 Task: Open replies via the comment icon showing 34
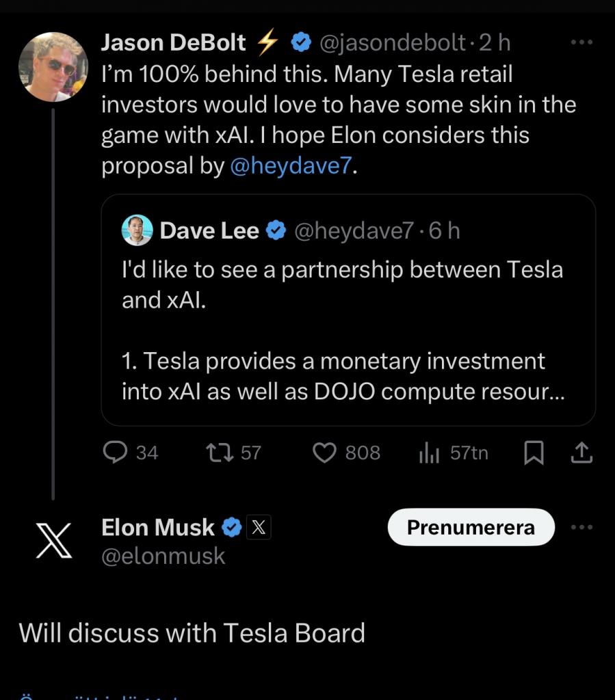[115, 453]
